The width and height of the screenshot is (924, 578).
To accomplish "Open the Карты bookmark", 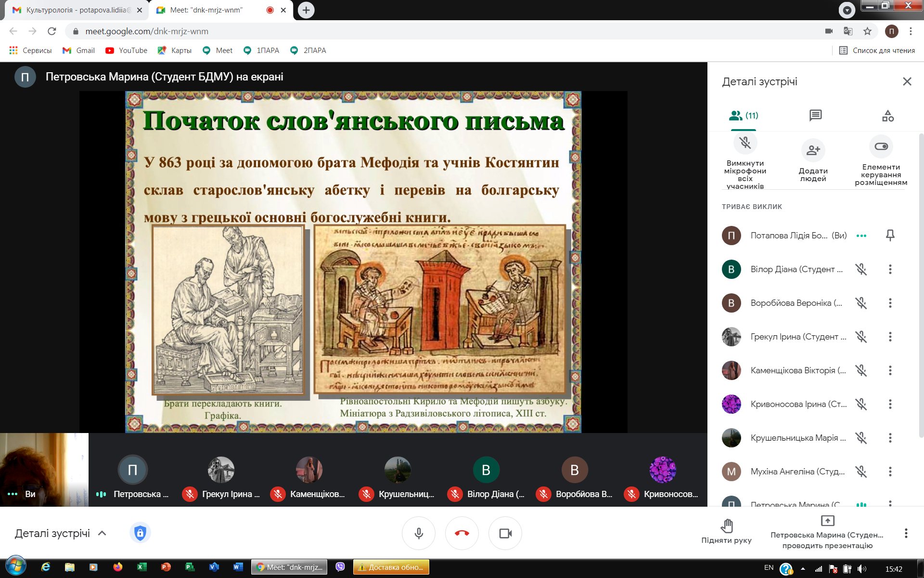I will [175, 51].
